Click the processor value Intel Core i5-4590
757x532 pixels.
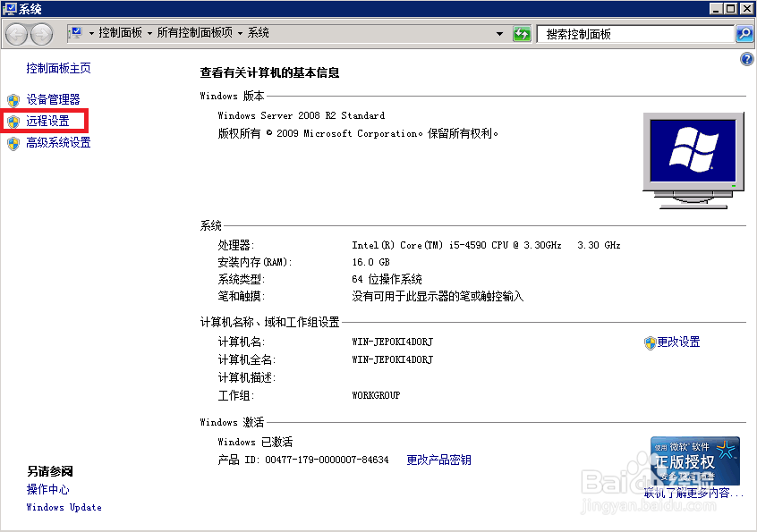click(486, 245)
